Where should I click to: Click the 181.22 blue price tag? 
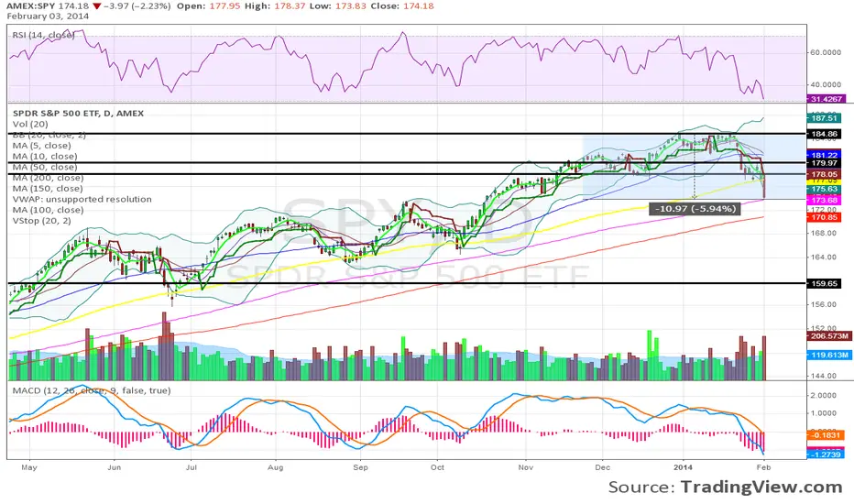tap(824, 155)
